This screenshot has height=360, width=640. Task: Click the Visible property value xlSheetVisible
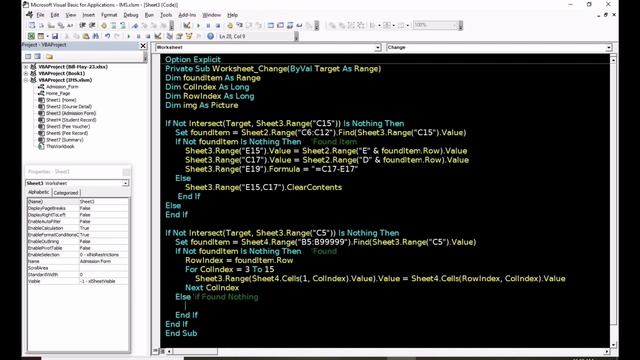tap(104, 281)
